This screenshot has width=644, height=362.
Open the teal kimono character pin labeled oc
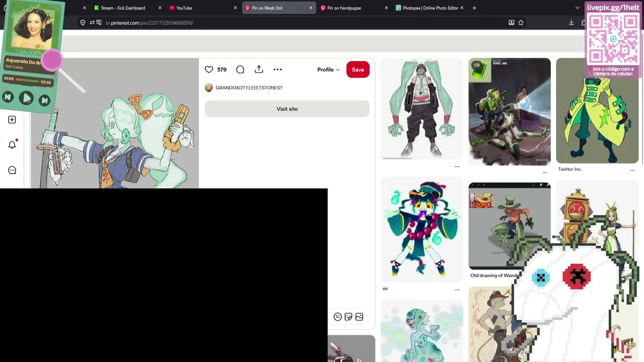(x=422, y=229)
